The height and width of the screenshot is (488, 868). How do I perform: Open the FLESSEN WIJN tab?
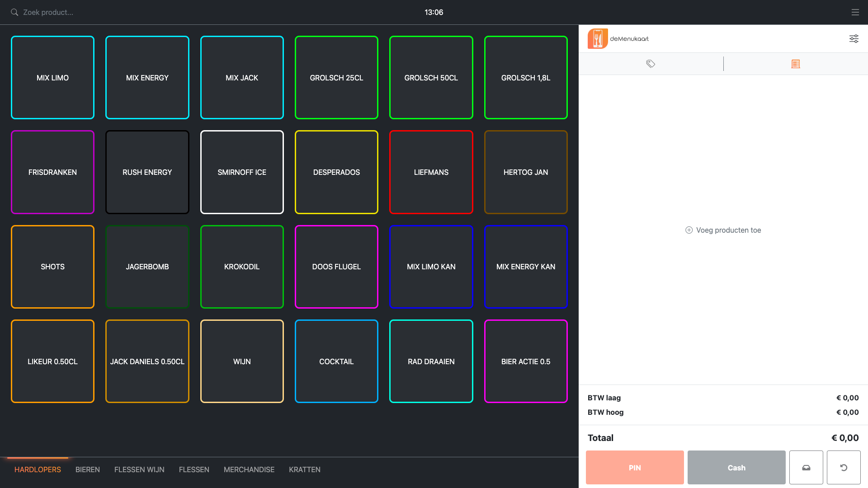point(139,470)
